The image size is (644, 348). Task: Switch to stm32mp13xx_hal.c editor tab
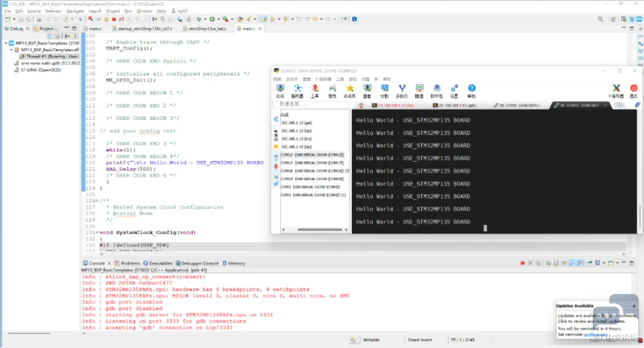point(205,29)
